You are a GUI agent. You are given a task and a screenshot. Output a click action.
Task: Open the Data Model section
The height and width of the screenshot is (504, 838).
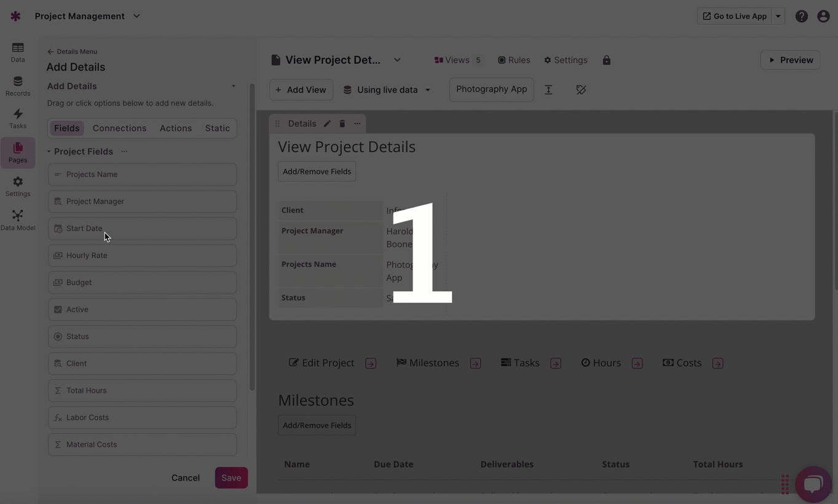(18, 220)
